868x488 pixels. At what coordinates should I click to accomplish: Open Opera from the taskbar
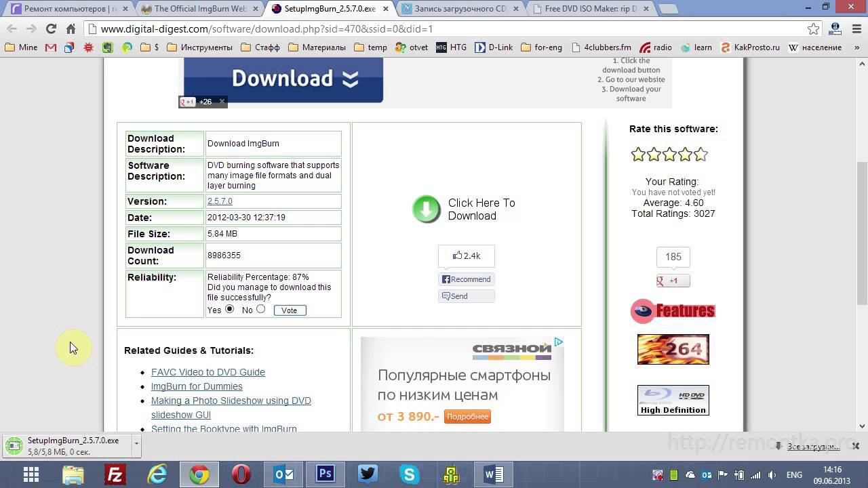click(241, 474)
